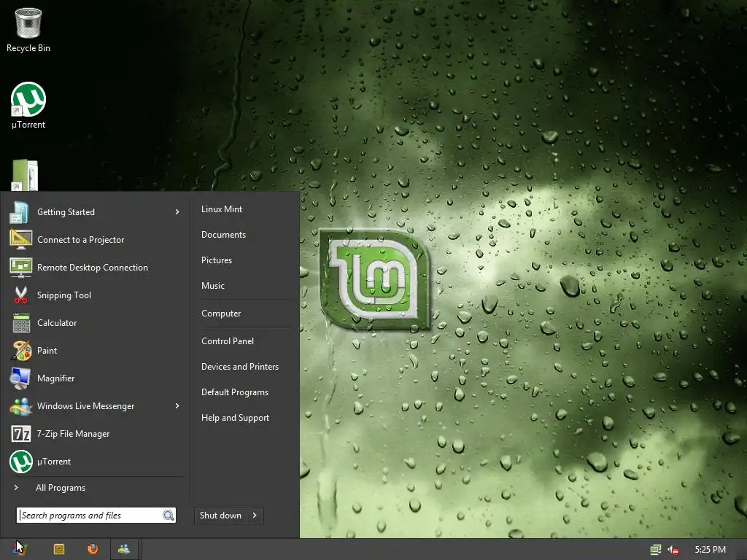Screen dimensions: 747x560
Task: Open Music from the Start menu
Action: (x=212, y=286)
